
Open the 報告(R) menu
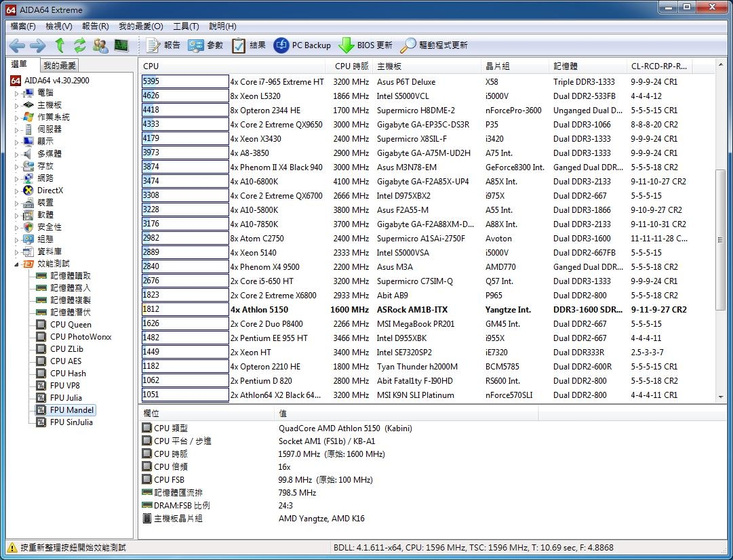pyautogui.click(x=95, y=26)
